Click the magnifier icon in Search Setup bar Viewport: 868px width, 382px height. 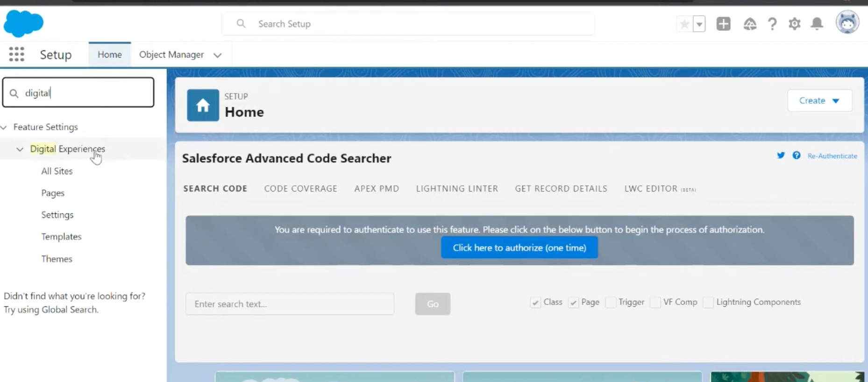(x=241, y=23)
